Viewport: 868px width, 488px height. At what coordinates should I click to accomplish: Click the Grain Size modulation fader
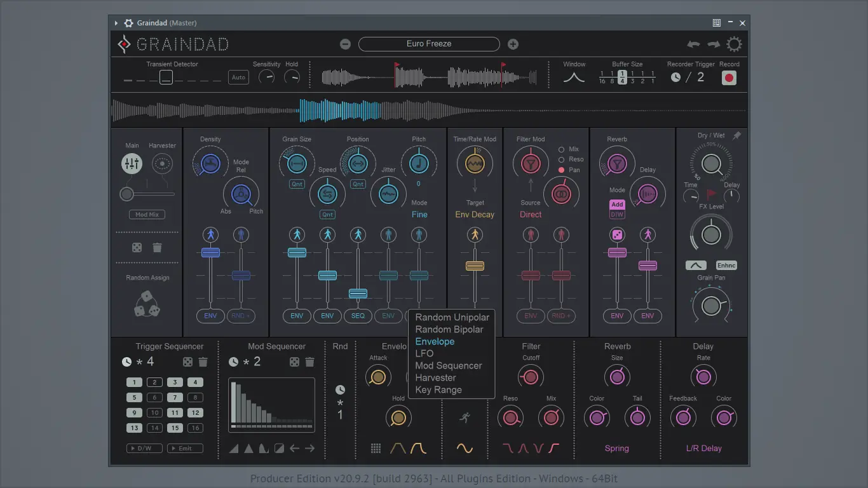point(297,252)
